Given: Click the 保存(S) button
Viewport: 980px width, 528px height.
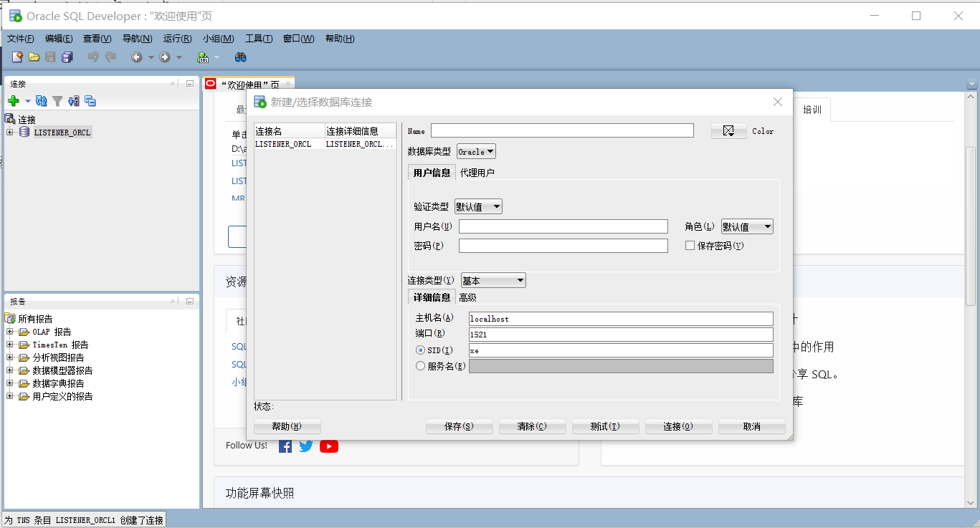Looking at the screenshot, I should 459,426.
